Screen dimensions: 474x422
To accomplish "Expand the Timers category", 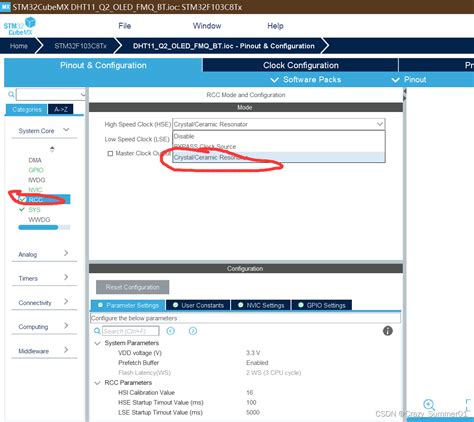I will [x=44, y=278].
